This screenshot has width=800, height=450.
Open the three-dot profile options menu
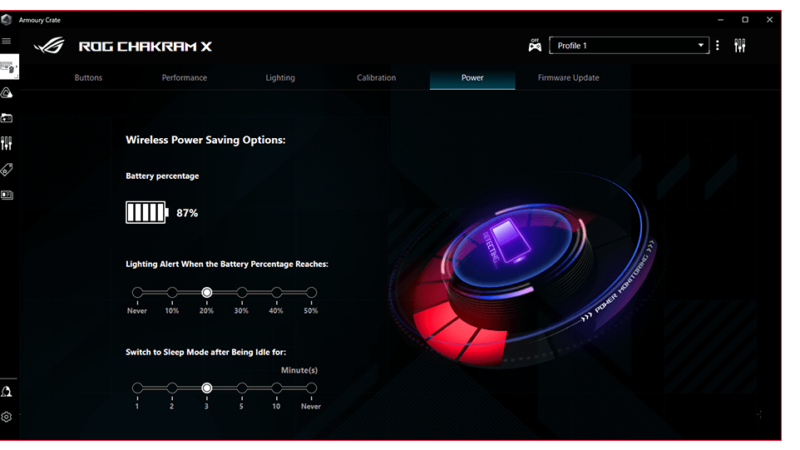718,46
